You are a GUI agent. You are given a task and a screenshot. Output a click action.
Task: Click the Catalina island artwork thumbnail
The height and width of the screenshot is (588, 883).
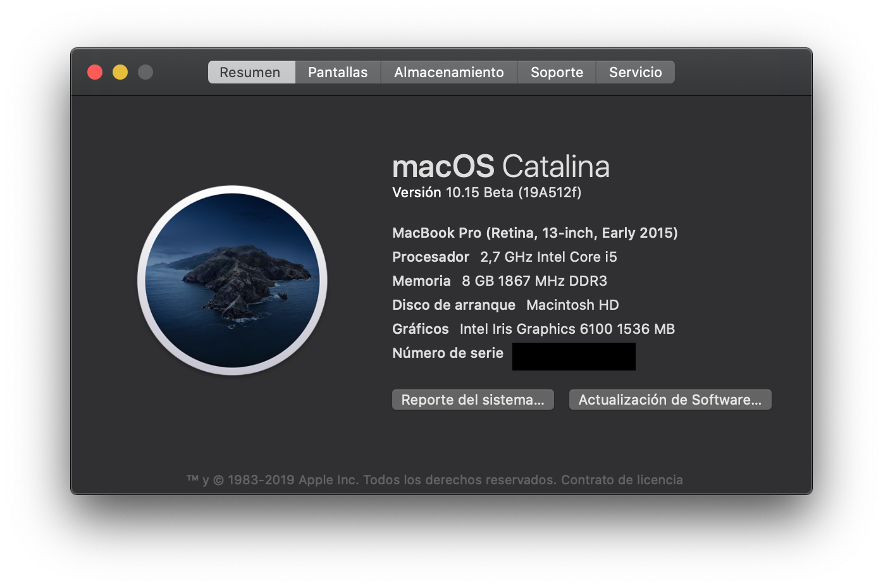(232, 281)
